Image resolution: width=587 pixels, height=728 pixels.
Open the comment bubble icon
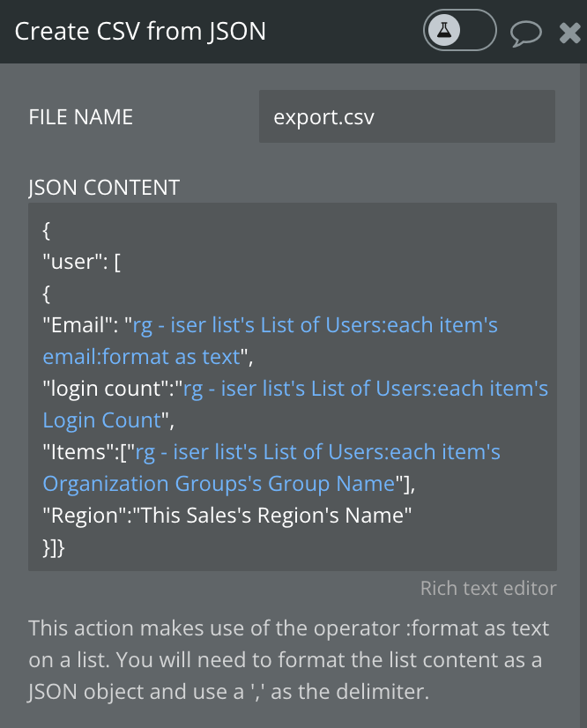point(526,33)
